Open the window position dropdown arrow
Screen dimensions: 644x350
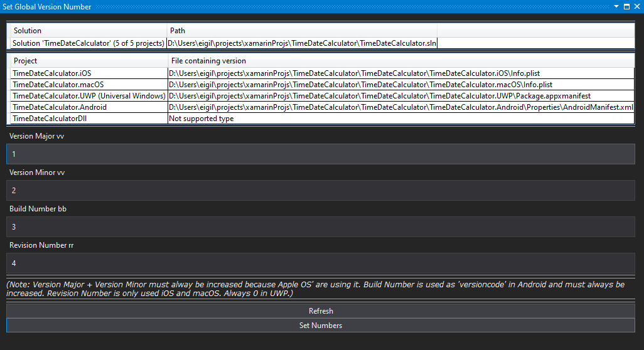616,6
